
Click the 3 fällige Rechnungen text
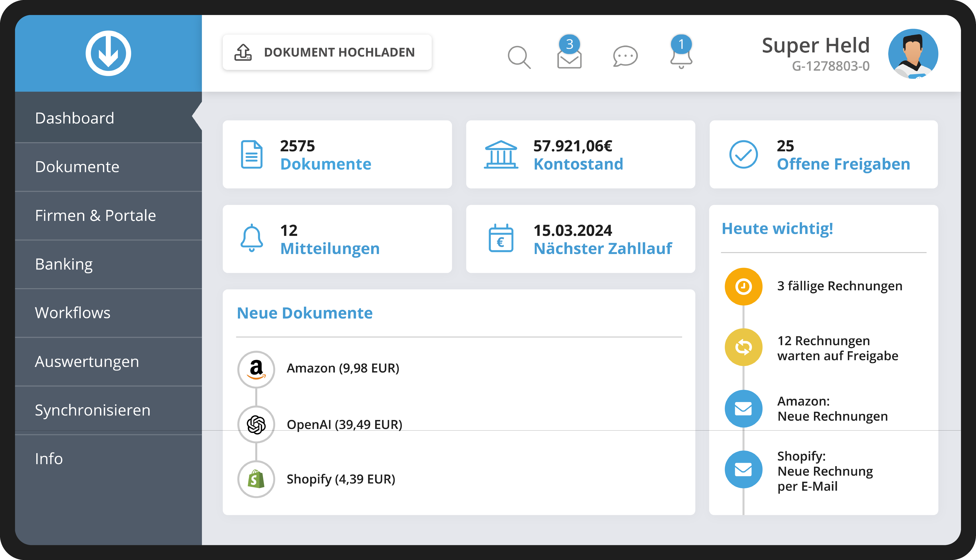coord(840,286)
